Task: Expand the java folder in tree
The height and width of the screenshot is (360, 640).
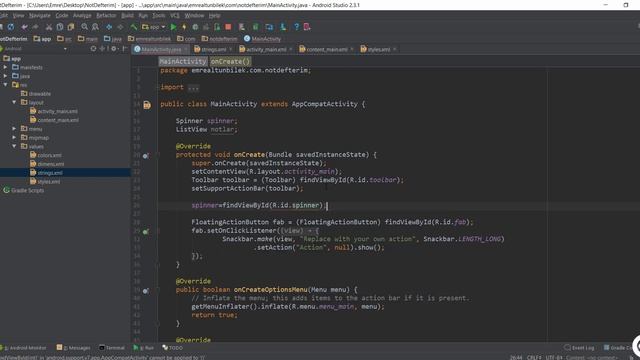Action: pyautogui.click(x=5, y=76)
